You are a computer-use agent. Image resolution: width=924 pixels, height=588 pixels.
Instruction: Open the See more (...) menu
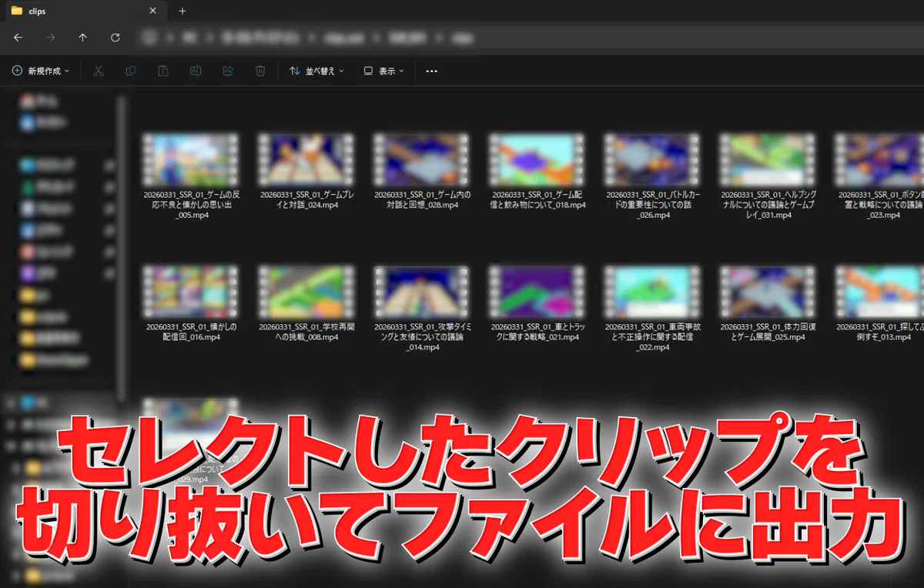click(x=432, y=71)
